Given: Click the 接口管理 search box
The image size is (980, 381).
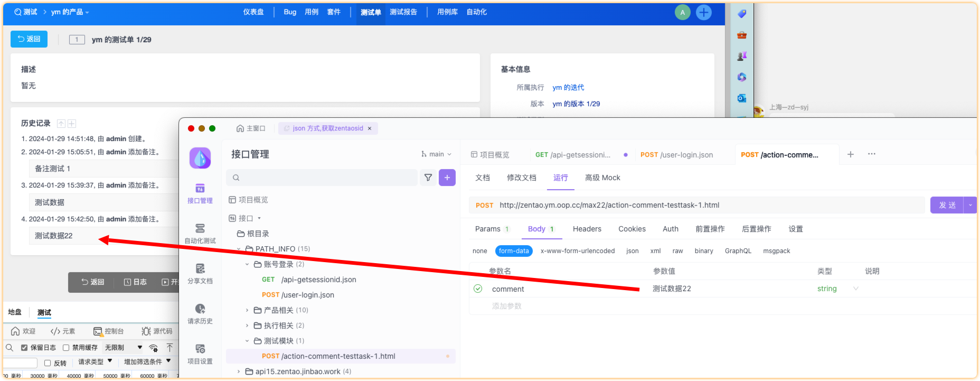Looking at the screenshot, I should click(x=322, y=178).
